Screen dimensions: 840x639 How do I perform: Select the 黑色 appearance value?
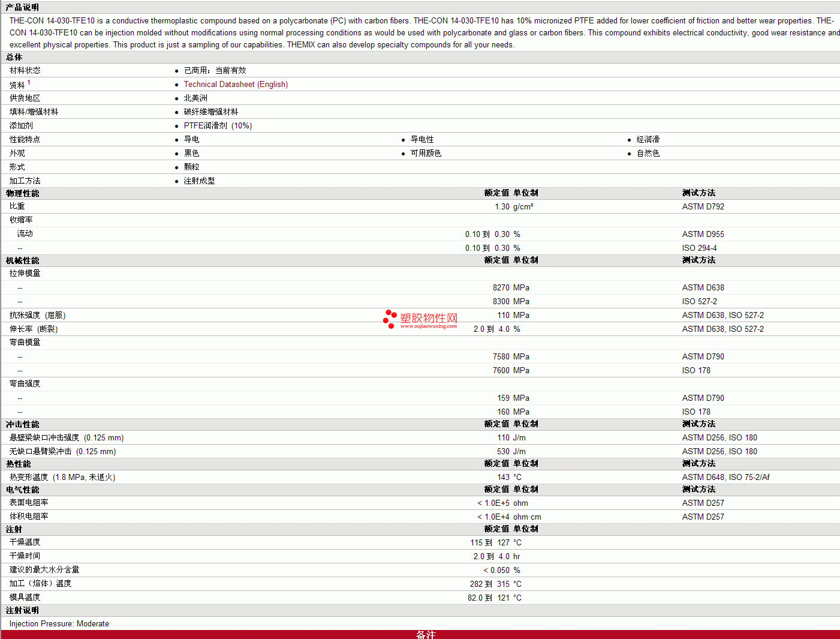[x=191, y=154]
